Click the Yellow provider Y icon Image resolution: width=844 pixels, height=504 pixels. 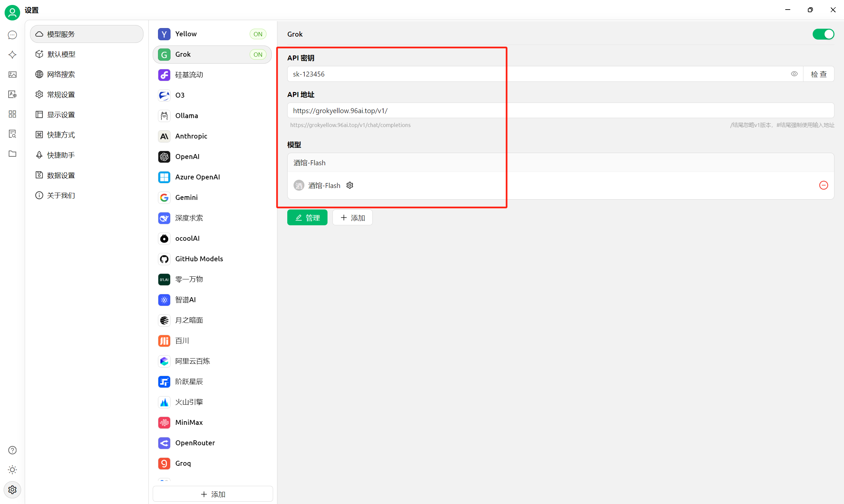coord(164,34)
